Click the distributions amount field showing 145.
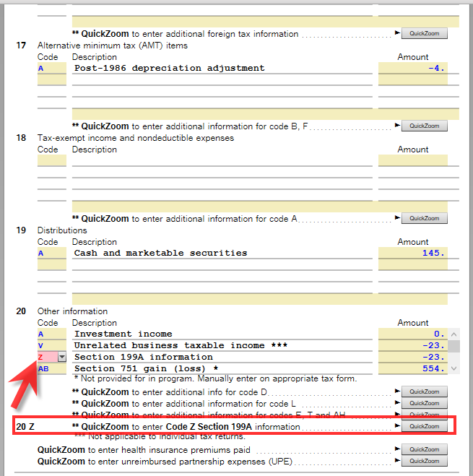 pyautogui.click(x=412, y=254)
